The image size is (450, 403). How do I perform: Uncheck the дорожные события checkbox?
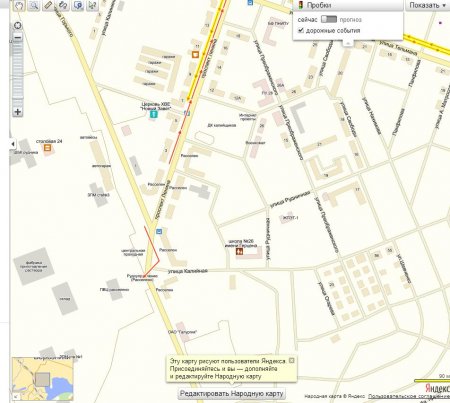(x=301, y=30)
